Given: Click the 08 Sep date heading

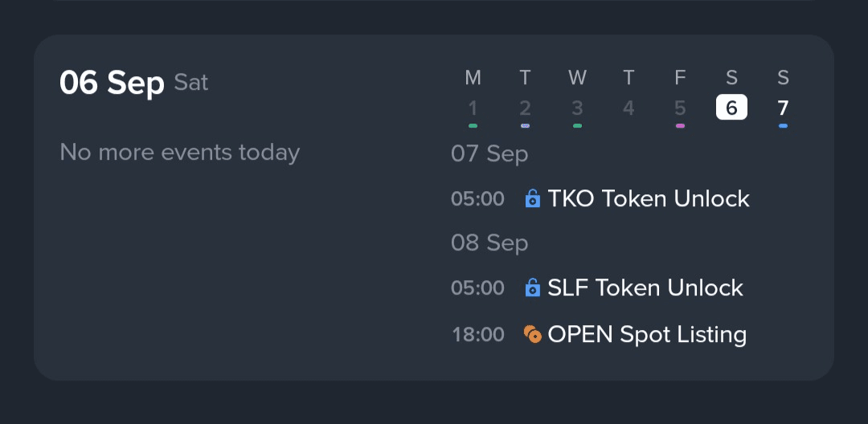Looking at the screenshot, I should pos(489,243).
